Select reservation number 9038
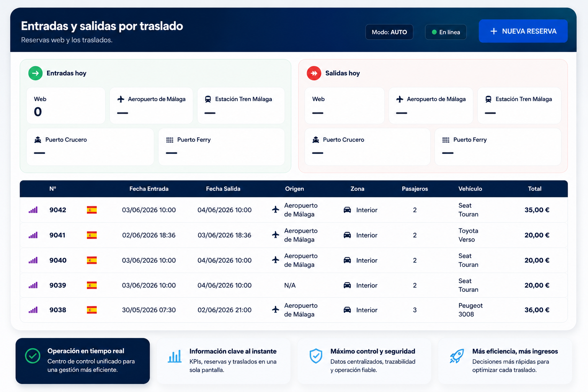Viewport: 588px width, 392px height. tap(58, 310)
